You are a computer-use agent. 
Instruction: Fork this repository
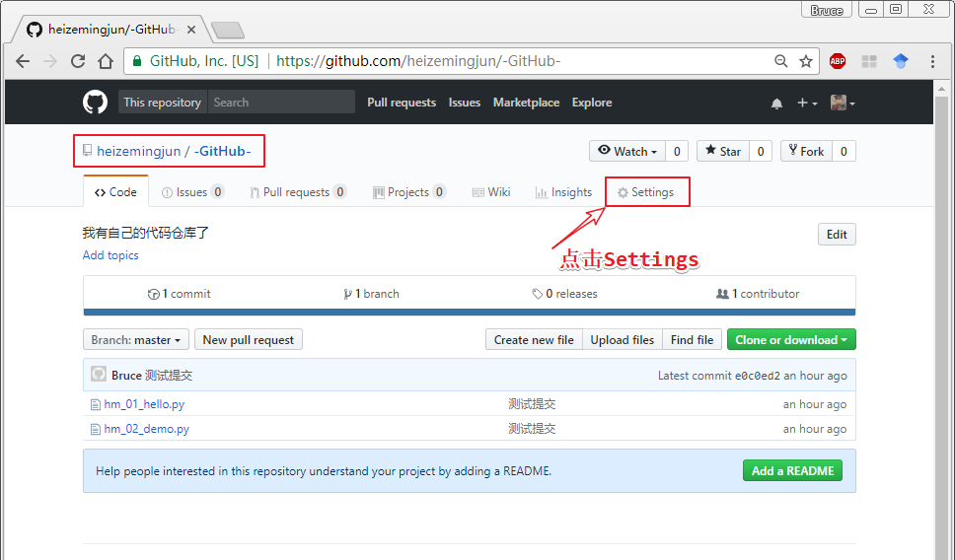(806, 151)
